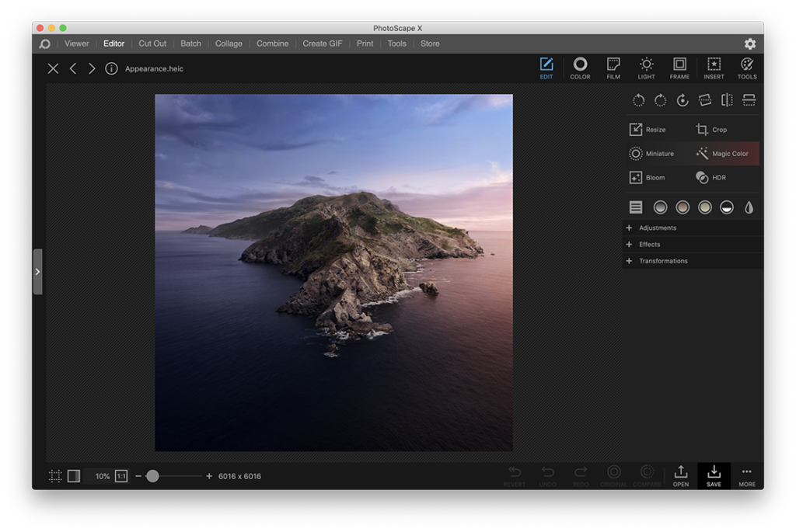Toggle the 1:1 actual size view
796x532 pixels.
(x=121, y=476)
